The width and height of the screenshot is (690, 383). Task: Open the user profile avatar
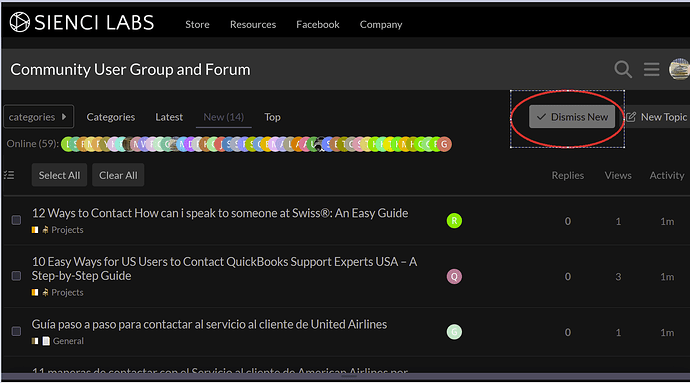679,70
